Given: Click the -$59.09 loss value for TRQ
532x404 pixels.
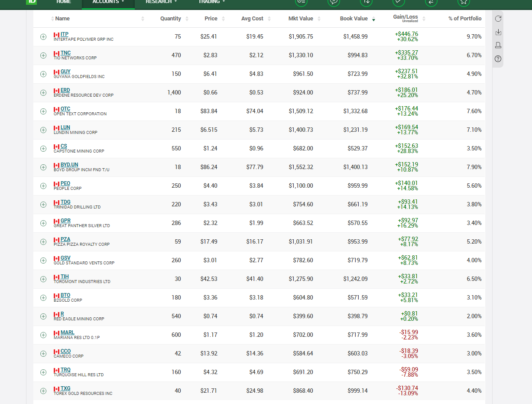Looking at the screenshot, I should pos(409,369).
